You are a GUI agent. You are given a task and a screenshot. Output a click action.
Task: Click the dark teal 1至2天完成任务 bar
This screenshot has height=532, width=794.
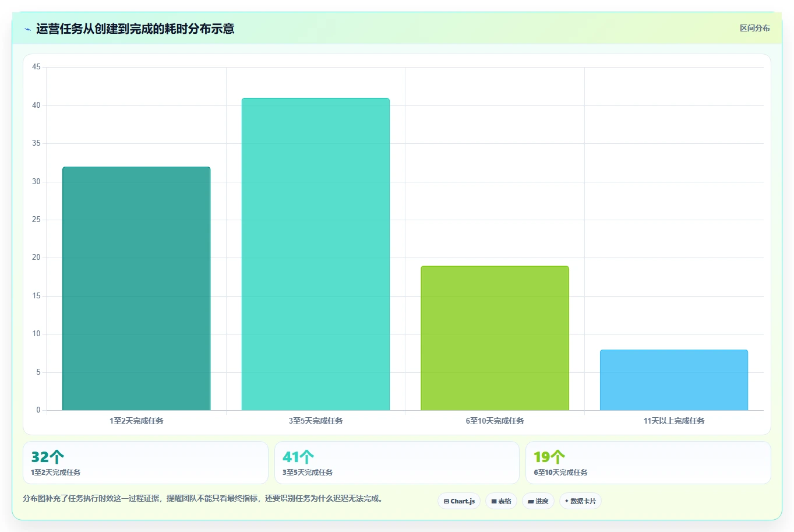pos(136,288)
